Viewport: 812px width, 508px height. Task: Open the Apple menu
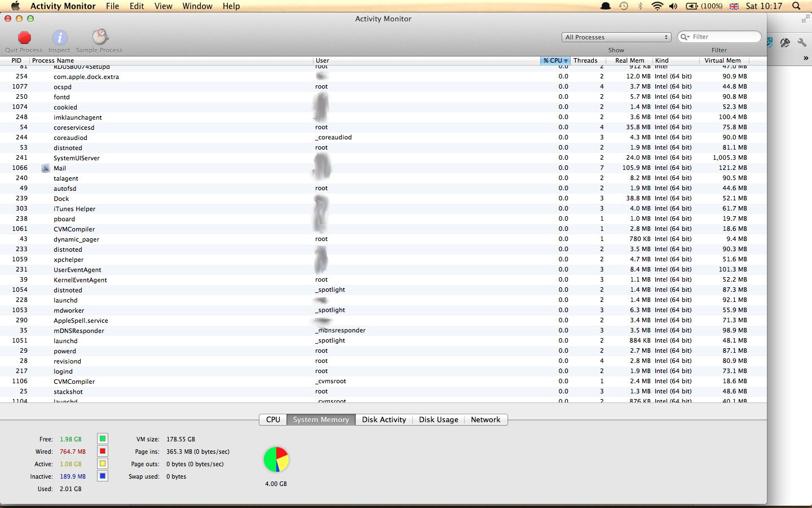coord(15,6)
